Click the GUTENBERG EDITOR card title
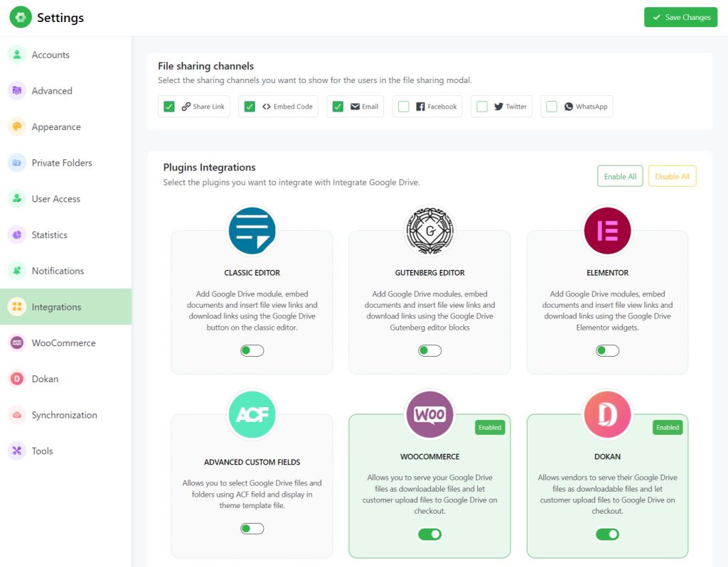This screenshot has width=728, height=567. pos(430,273)
